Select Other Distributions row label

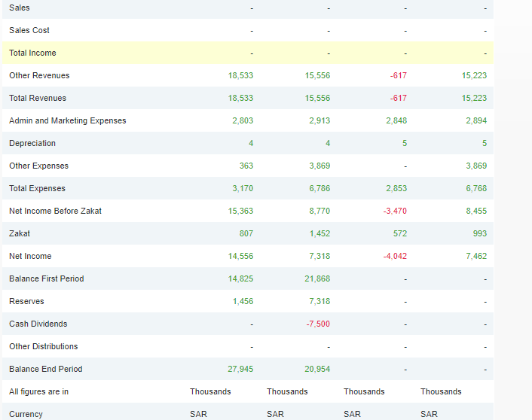pos(44,346)
